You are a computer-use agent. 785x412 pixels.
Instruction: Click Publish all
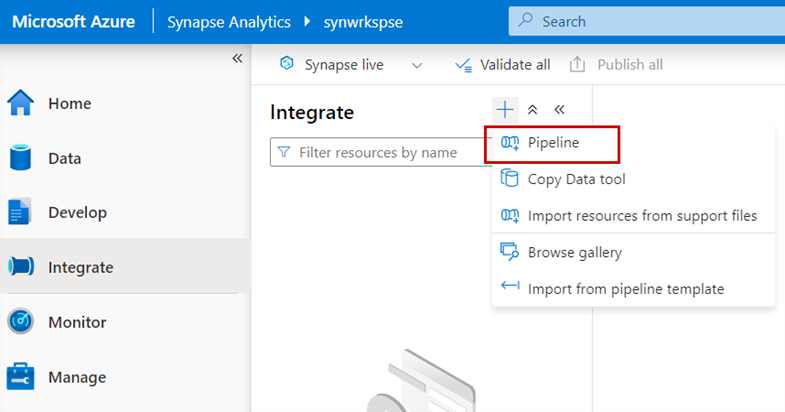tap(616, 65)
